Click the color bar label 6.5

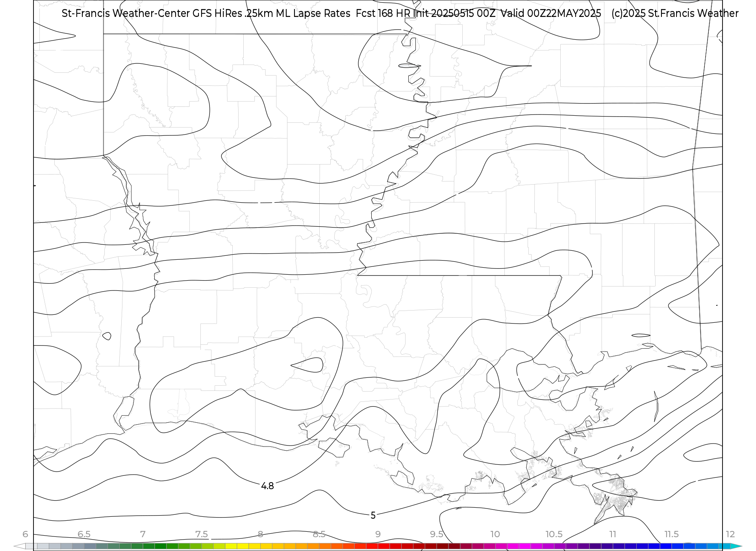84,534
